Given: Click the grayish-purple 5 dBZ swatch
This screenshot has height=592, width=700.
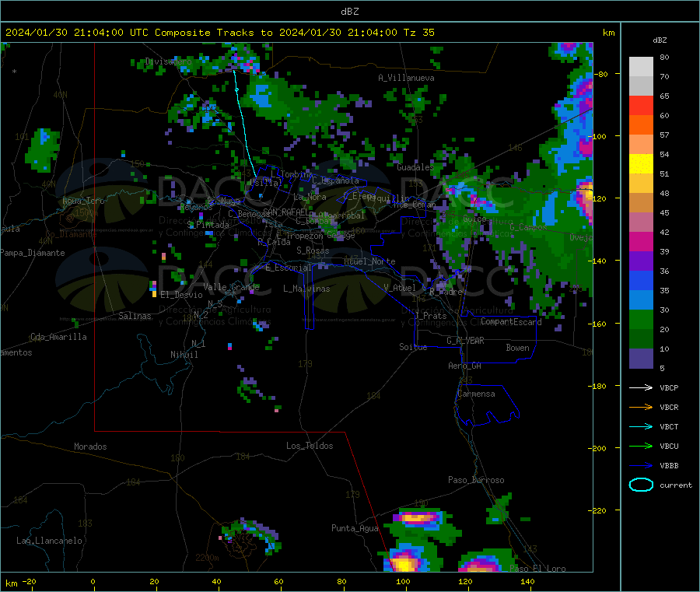Looking at the screenshot, I should 641,359.
